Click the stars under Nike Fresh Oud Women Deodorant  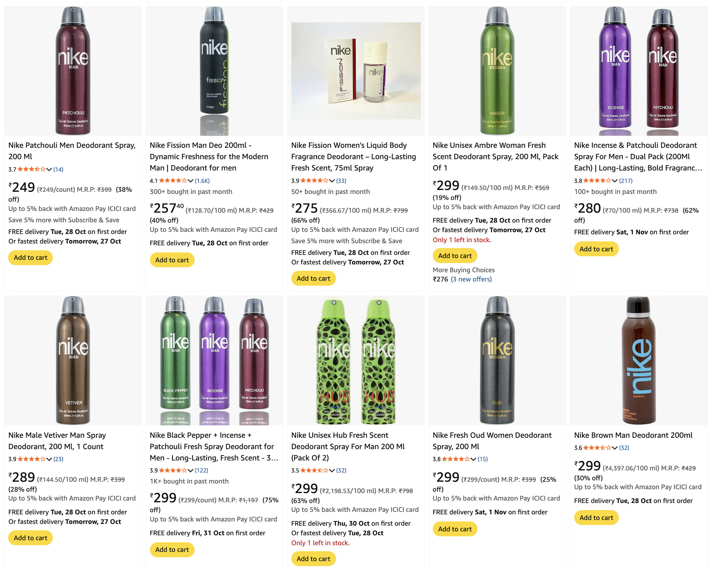pyautogui.click(x=456, y=459)
